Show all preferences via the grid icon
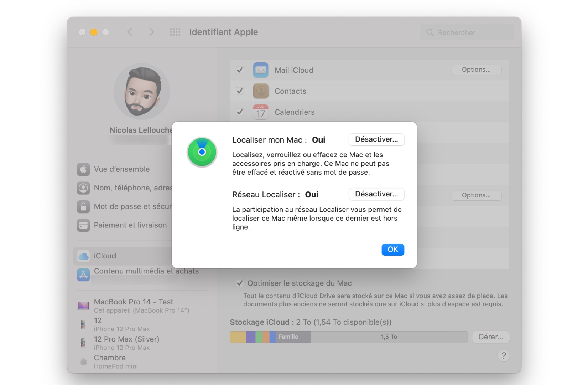Screen dimensions: 588x385 pyautogui.click(x=175, y=32)
